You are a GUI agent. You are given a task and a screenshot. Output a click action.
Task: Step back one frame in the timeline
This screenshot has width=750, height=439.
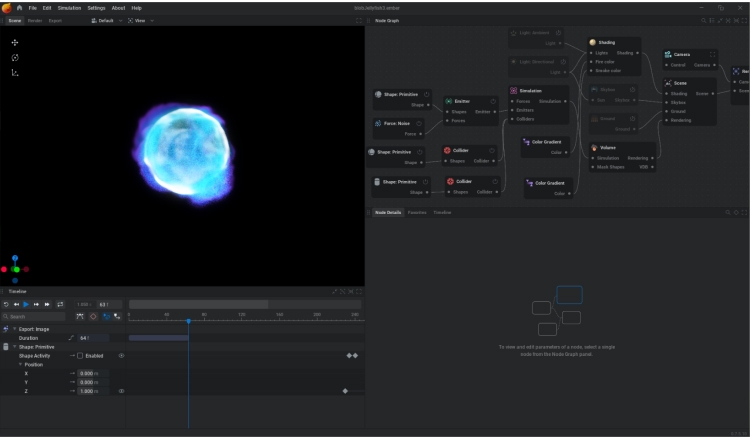[x=16, y=304]
